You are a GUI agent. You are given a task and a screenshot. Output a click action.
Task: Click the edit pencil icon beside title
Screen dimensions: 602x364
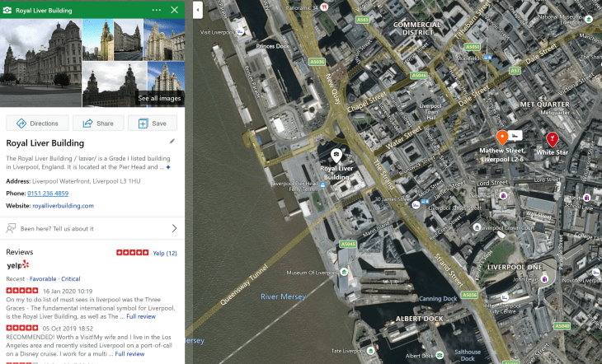coord(172,142)
